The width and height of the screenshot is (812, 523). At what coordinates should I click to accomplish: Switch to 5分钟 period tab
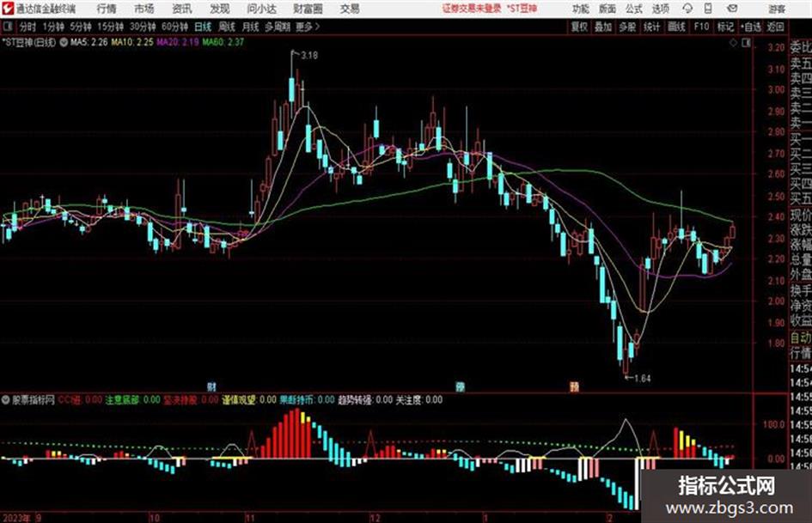pyautogui.click(x=80, y=27)
